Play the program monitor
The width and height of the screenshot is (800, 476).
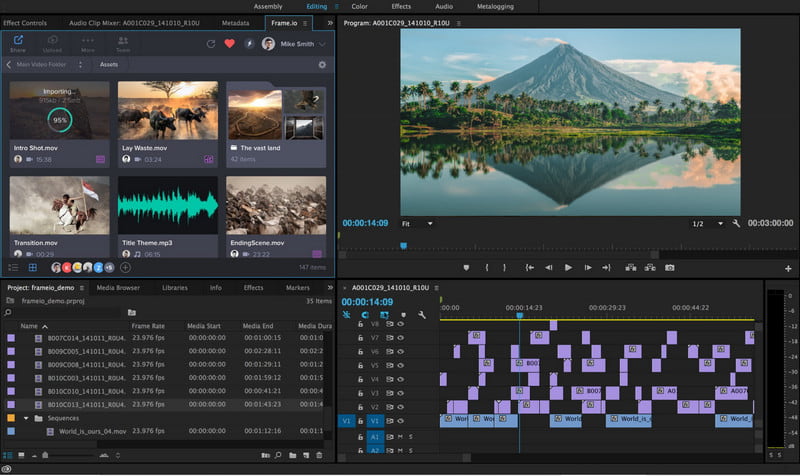point(568,268)
